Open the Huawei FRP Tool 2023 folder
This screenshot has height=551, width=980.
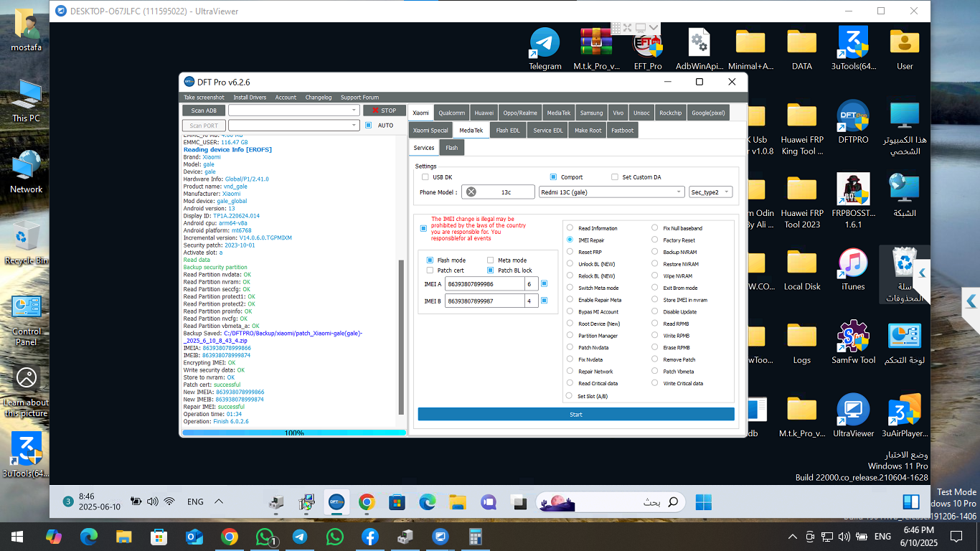[x=802, y=201]
